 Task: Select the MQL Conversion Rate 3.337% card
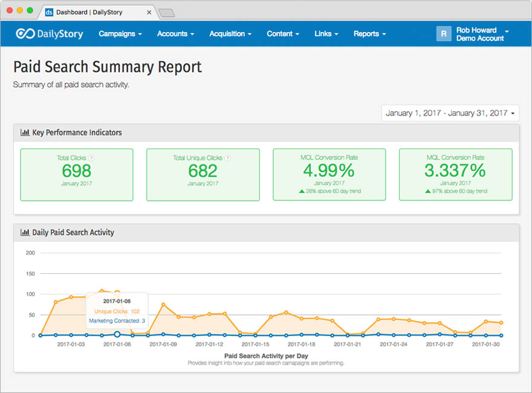[456, 175]
